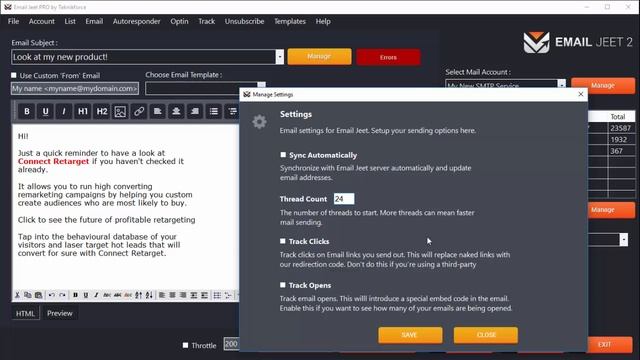Enable the Track Opens checkbox
640x360 pixels.
click(x=282, y=285)
